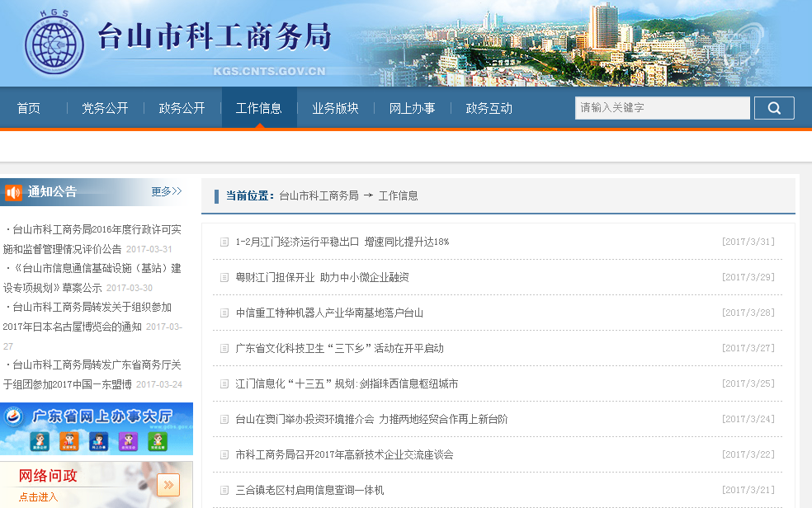The height and width of the screenshot is (508, 812).
Task: Click the 请输入关键字 search field
Action: point(662,108)
